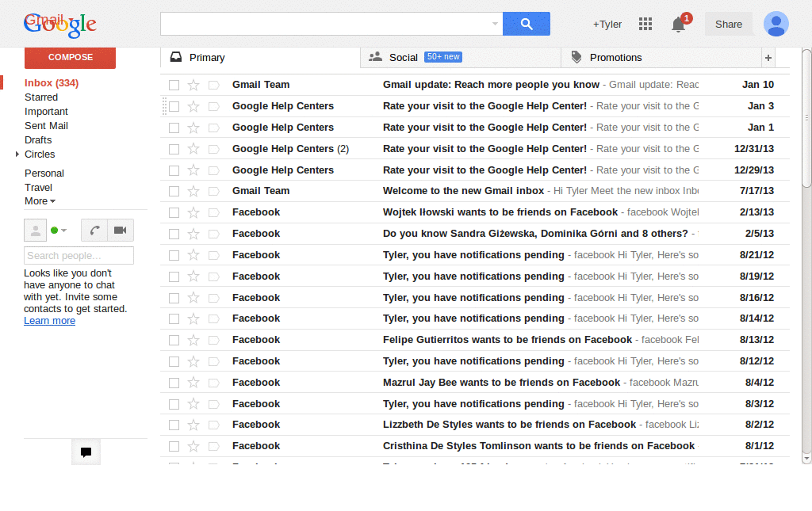Open the 8/16/12 notifications pending email

(x=474, y=298)
